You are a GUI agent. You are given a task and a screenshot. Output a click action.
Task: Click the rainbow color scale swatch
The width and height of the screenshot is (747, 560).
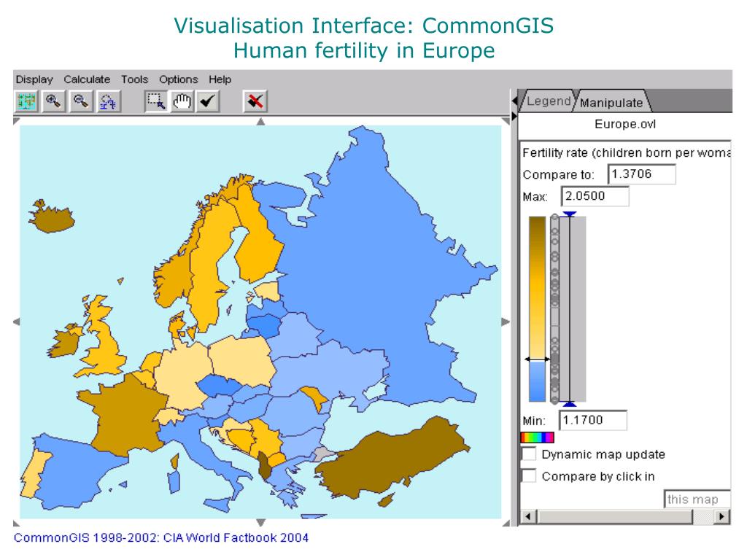(538, 437)
